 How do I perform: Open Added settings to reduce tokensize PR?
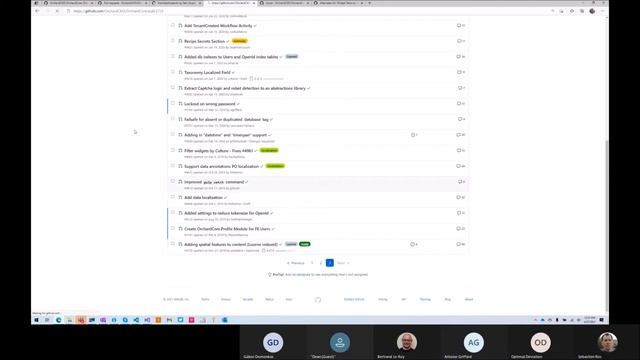coord(227,213)
